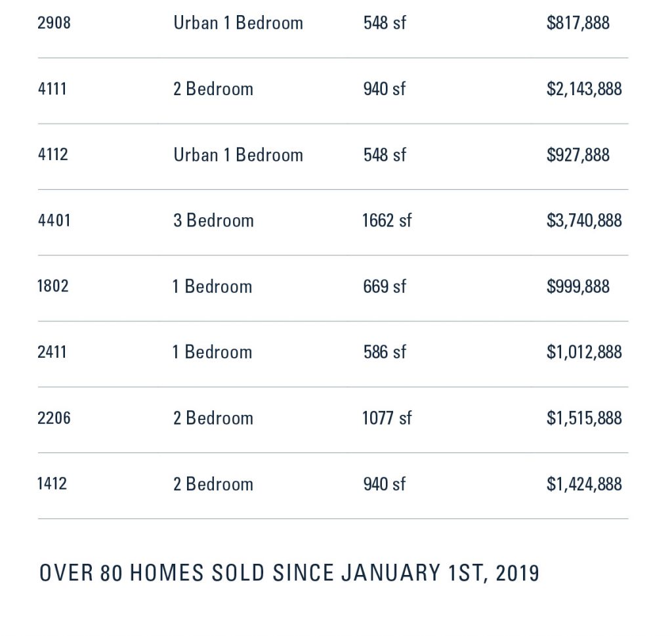Click unit number 4112
The width and height of the screenshot is (672, 636).
coord(53,155)
